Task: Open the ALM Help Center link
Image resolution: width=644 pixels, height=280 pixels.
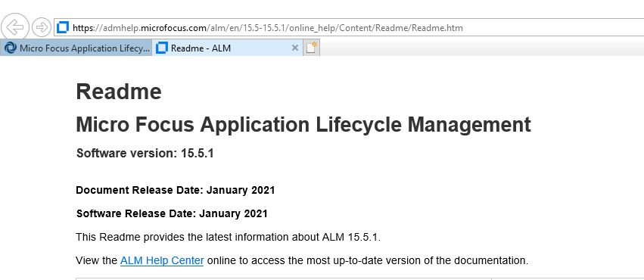Action: [x=162, y=261]
